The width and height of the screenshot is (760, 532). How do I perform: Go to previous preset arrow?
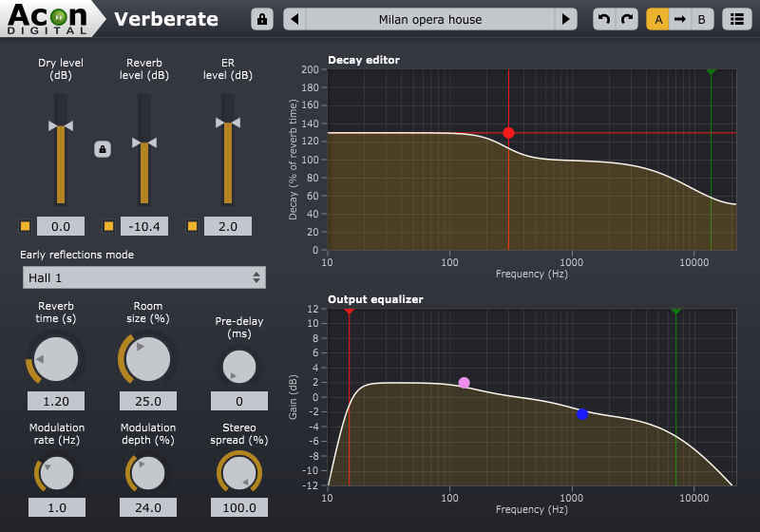pyautogui.click(x=294, y=19)
